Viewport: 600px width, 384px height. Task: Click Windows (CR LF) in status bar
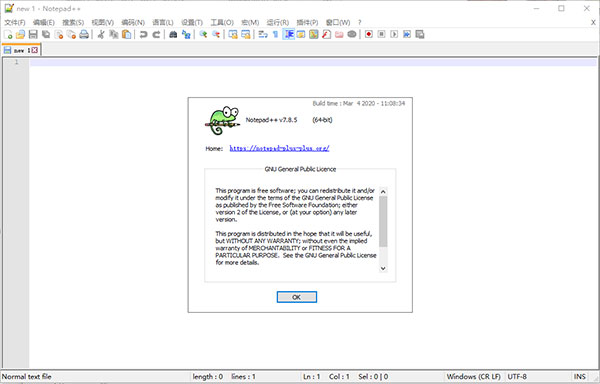(473, 377)
